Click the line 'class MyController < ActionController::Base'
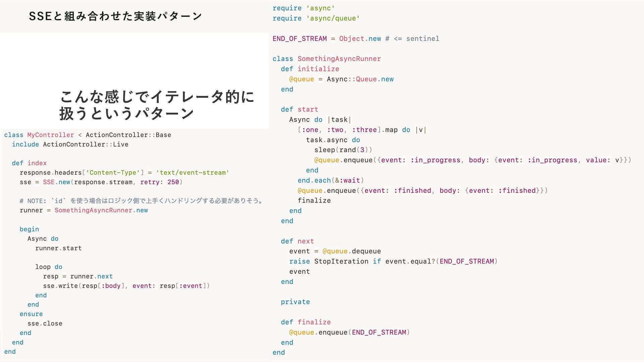Viewport: 644px width, 362px height. pyautogui.click(x=88, y=135)
